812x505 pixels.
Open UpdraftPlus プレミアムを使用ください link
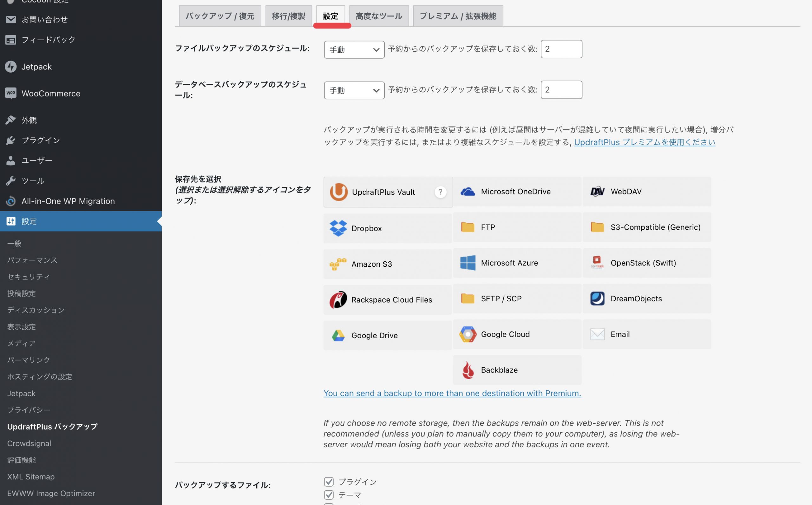pyautogui.click(x=645, y=142)
